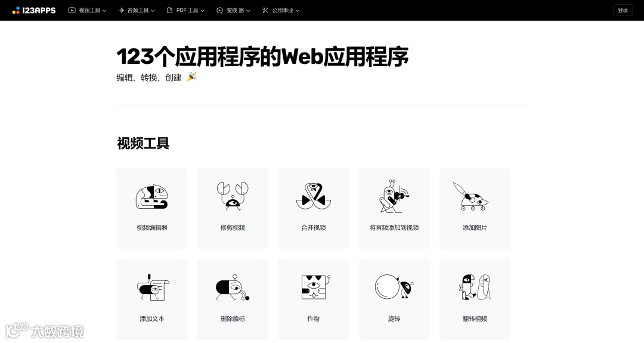Click the 添加文本 label
This screenshot has height=343, width=644.
point(152,319)
